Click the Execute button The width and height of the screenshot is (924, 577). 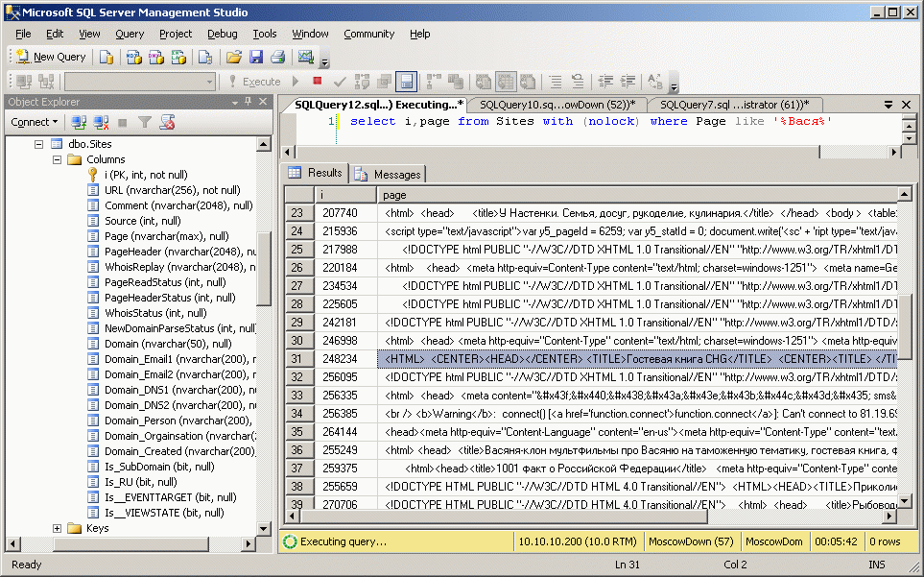254,82
